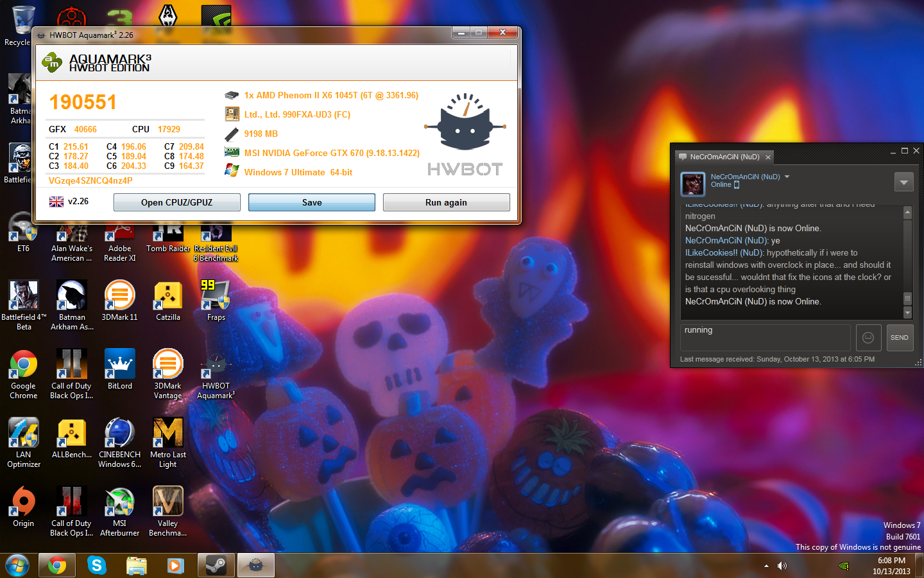
Task: Click the NVIDIA tray icon
Action: pos(844,566)
